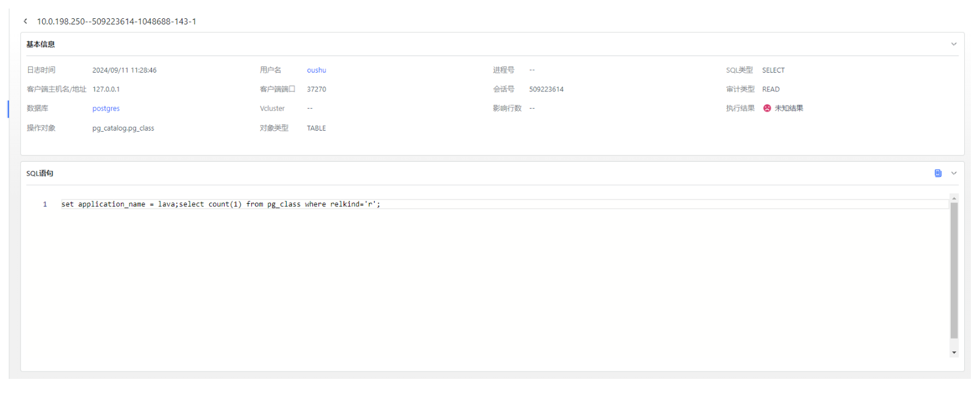
Task: Click the Vcluster label
Action: coord(272,109)
